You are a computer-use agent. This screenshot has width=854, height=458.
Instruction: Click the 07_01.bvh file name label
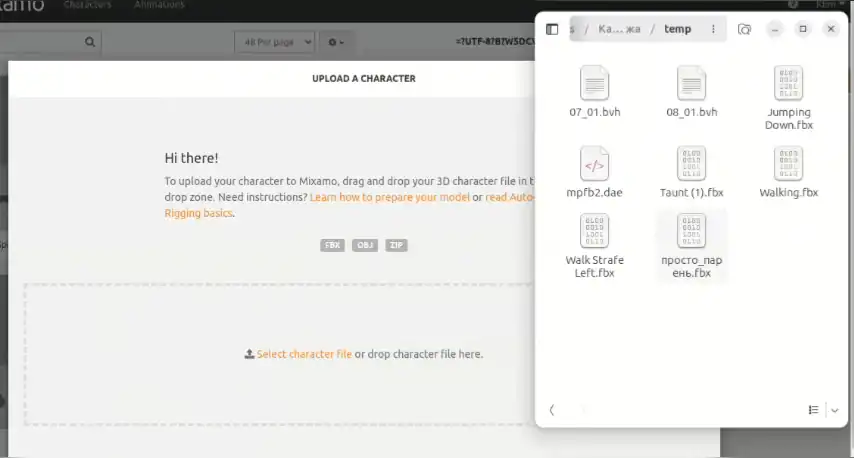[x=594, y=112]
